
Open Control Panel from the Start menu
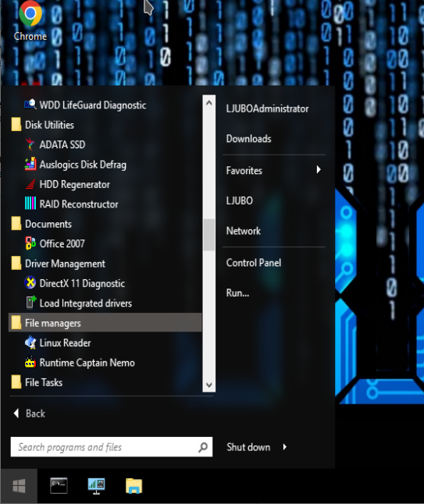coord(254,263)
